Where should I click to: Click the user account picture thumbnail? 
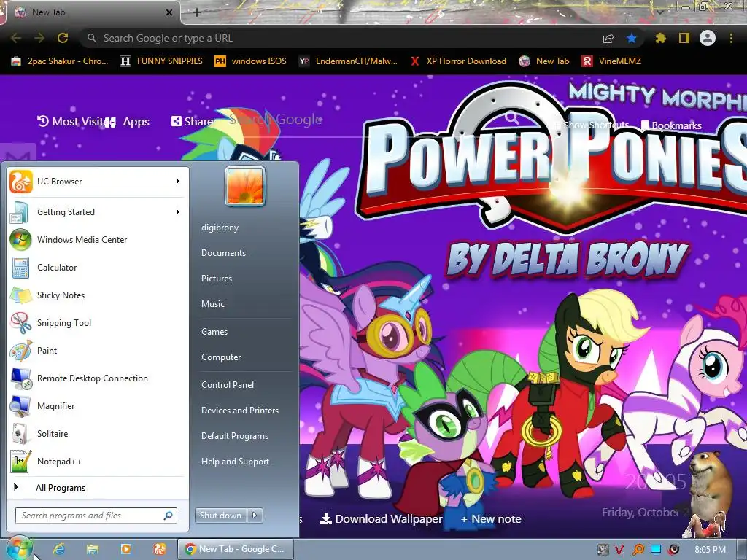point(245,186)
